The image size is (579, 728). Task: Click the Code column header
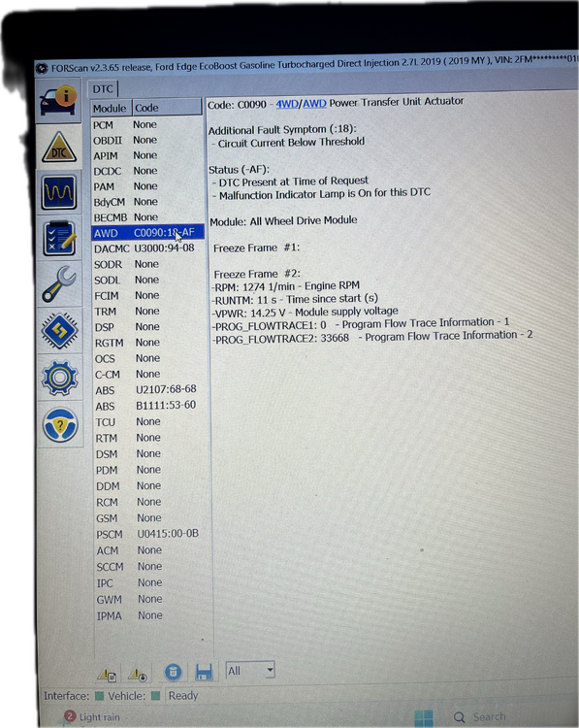pyautogui.click(x=167, y=107)
